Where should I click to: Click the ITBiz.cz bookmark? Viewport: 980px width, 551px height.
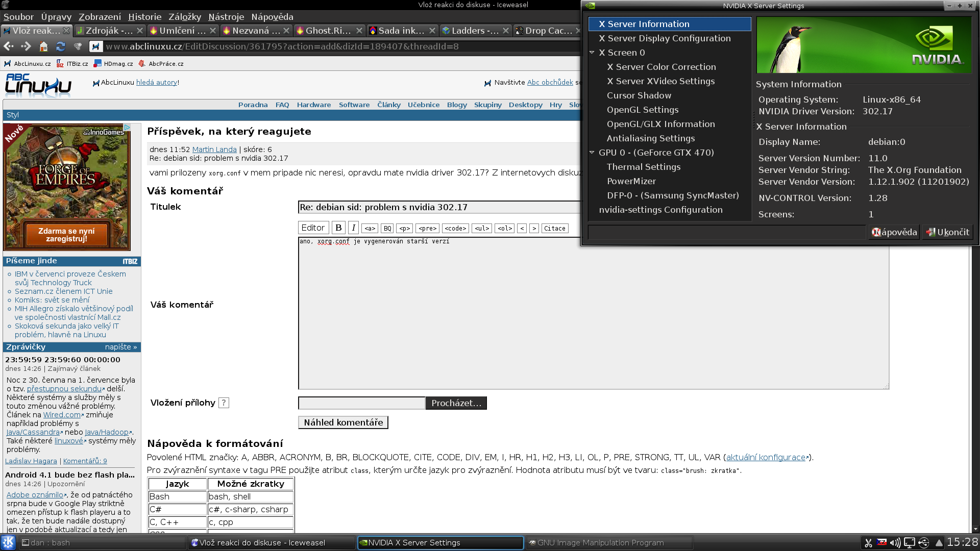72,64
